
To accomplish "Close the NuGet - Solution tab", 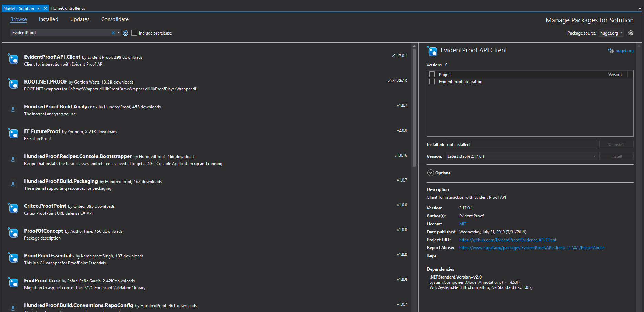I will tap(46, 8).
